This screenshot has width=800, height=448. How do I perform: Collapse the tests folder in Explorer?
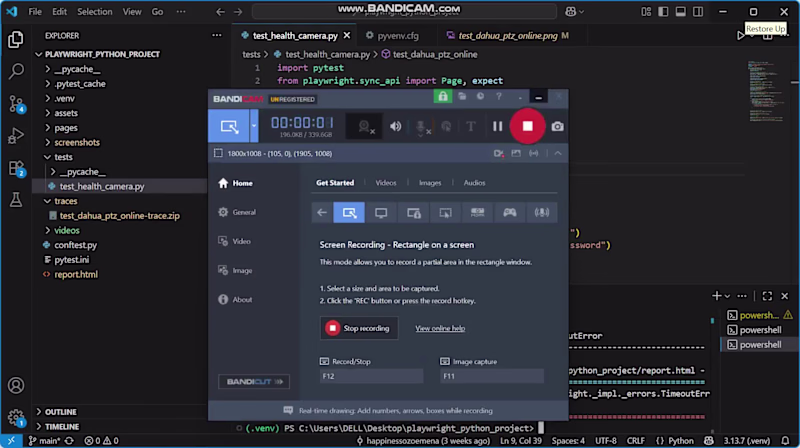63,157
